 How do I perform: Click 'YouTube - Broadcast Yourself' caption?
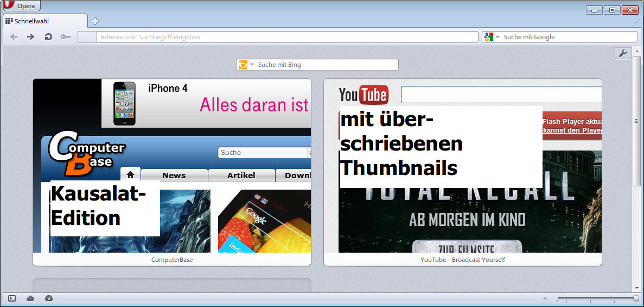(463, 260)
